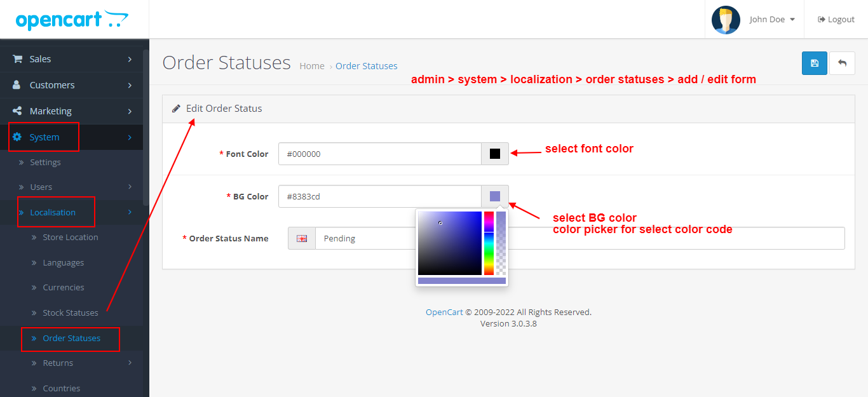868x397 pixels.
Task: Open the OpenCart link in the footer
Action: [x=444, y=312]
